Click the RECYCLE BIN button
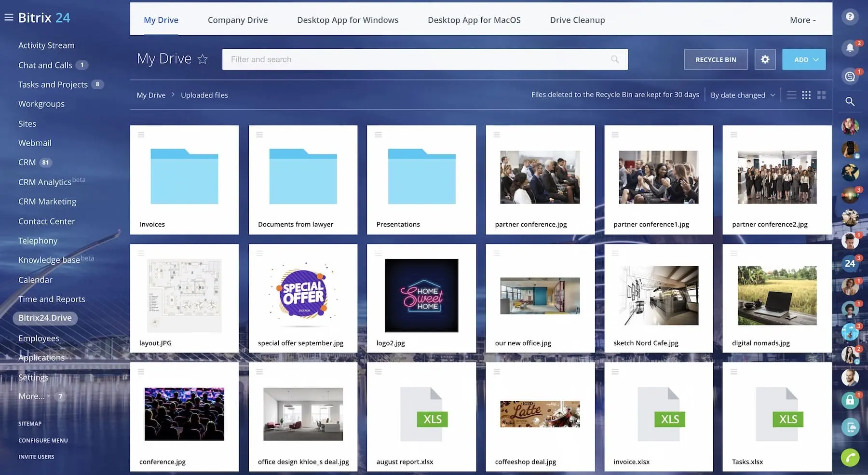The height and width of the screenshot is (475, 868). (x=716, y=60)
